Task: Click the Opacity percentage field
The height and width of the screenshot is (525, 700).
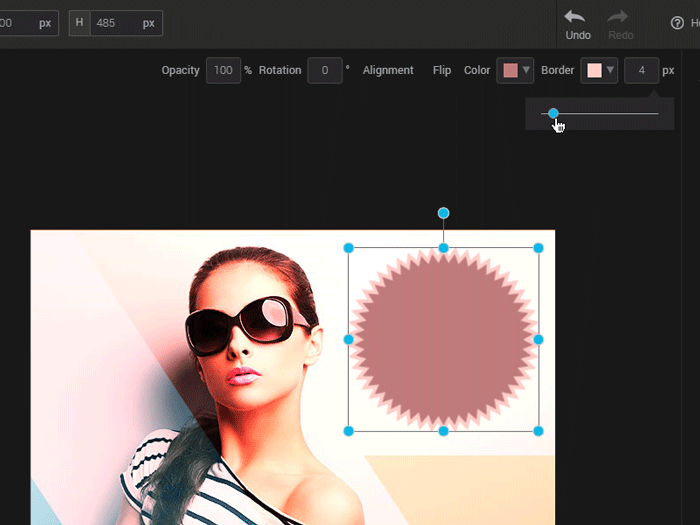Action: (223, 71)
